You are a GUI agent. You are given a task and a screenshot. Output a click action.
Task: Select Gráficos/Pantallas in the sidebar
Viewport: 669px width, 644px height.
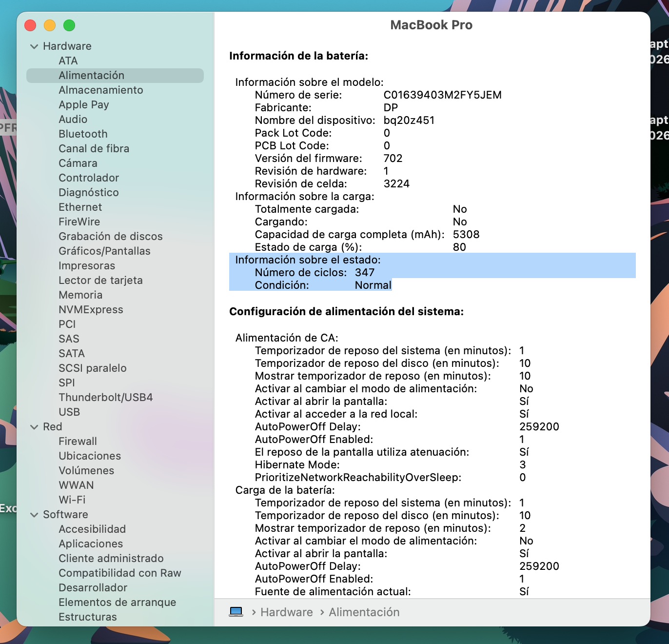[104, 251]
